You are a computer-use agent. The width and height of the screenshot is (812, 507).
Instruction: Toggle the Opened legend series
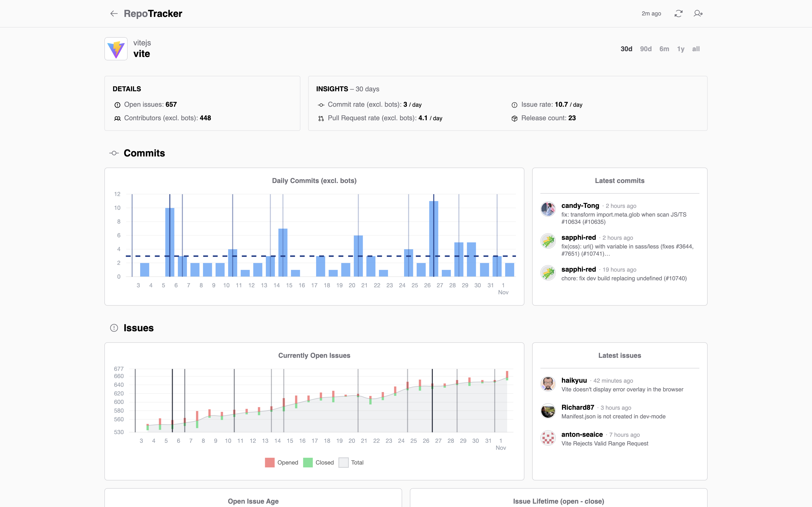(287, 462)
